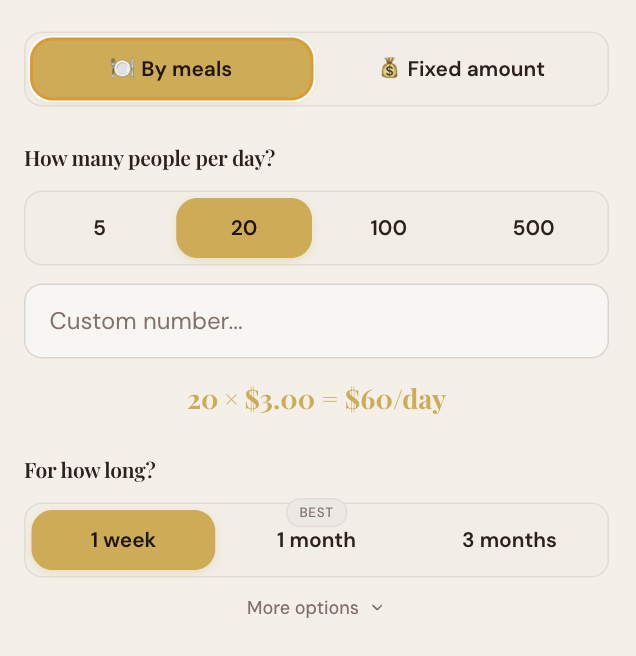Click the "How many people per day?" heading
The width and height of the screenshot is (636, 656).
click(149, 158)
